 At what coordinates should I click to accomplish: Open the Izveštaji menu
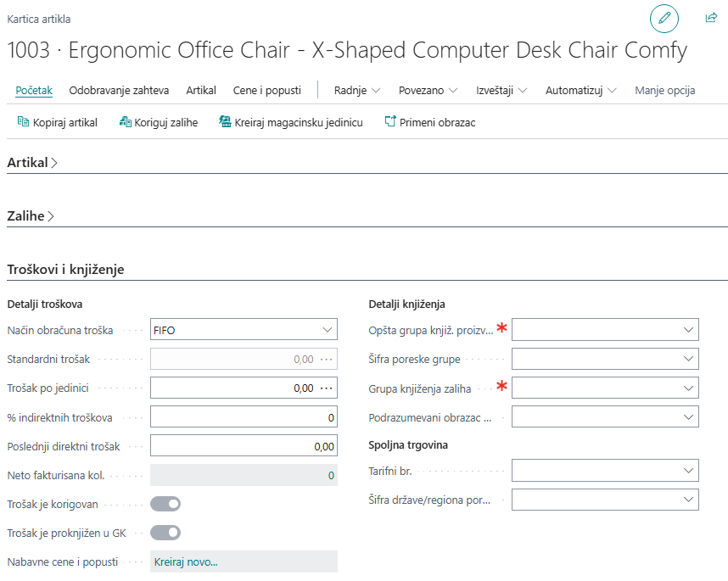[x=501, y=90]
